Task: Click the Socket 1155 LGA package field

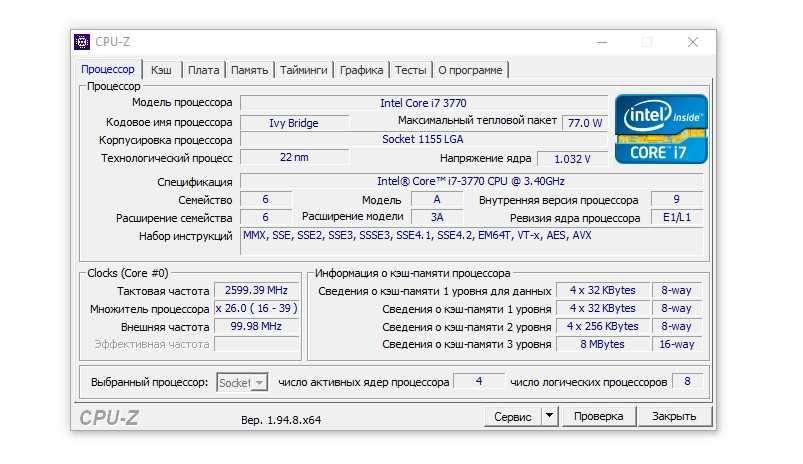Action: [x=424, y=139]
